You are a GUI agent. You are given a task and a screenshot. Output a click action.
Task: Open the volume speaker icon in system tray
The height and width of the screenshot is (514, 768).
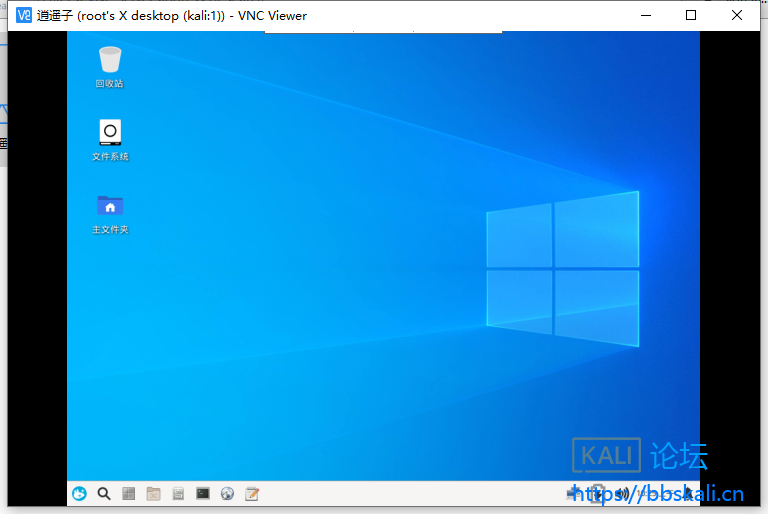pyautogui.click(x=622, y=493)
